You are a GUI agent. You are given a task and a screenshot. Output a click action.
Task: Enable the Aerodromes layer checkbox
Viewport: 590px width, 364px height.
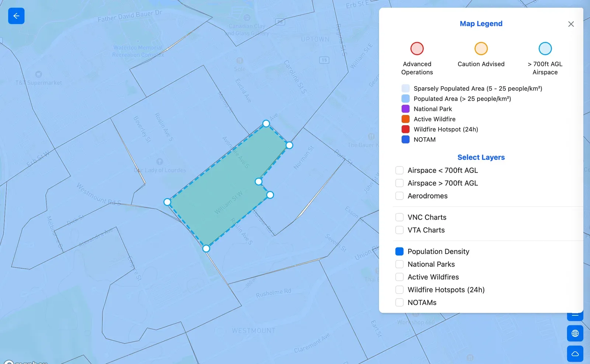pyautogui.click(x=399, y=196)
